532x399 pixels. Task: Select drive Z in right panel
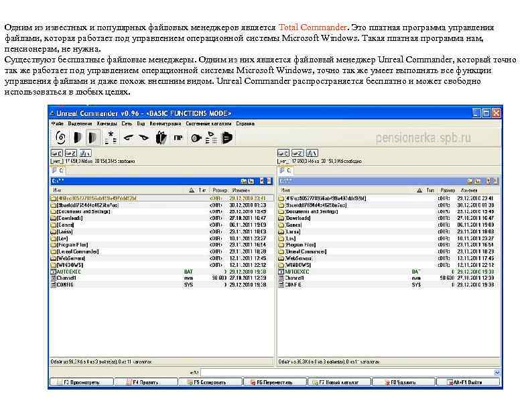(x=297, y=153)
